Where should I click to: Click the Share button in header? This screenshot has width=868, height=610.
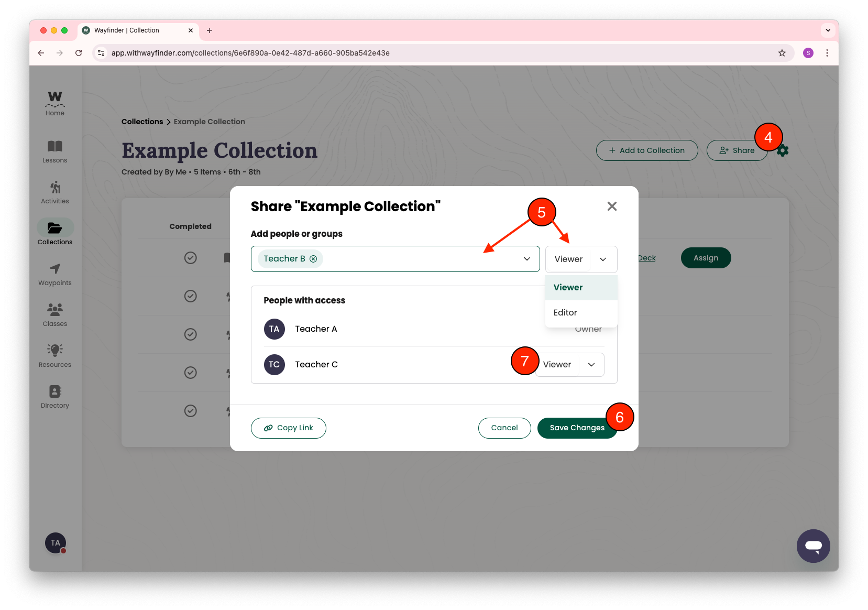(737, 150)
